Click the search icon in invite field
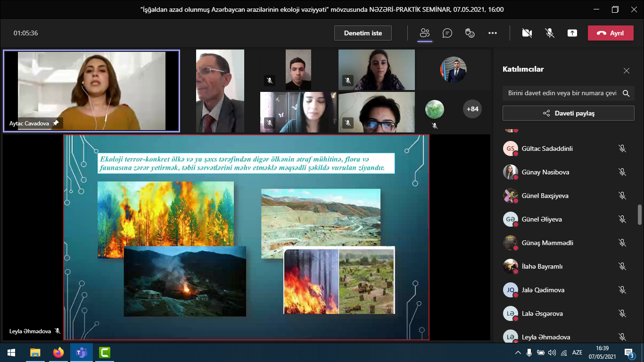 point(626,93)
